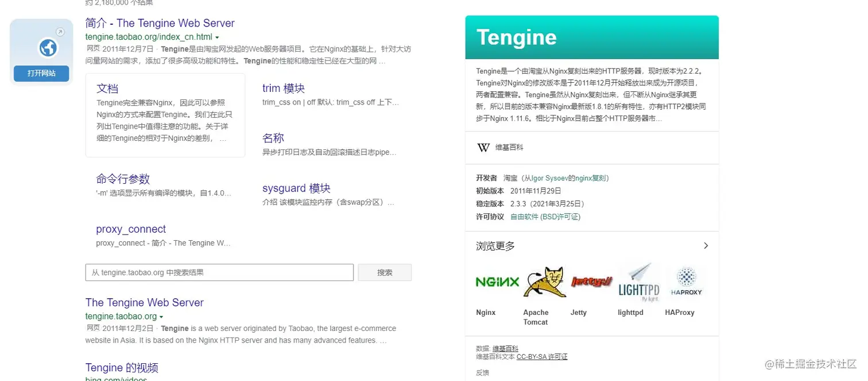Open the trim 模块 sublink

[284, 88]
